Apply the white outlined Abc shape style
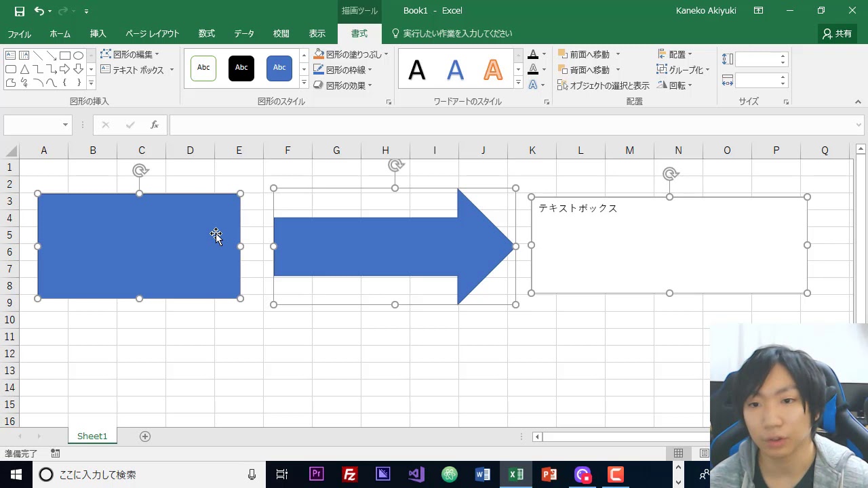The image size is (868, 488). tap(203, 68)
